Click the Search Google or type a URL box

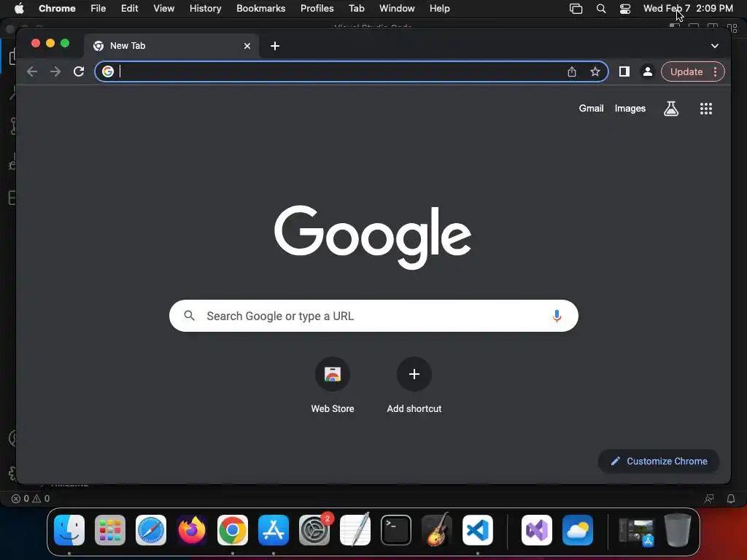pos(373,316)
